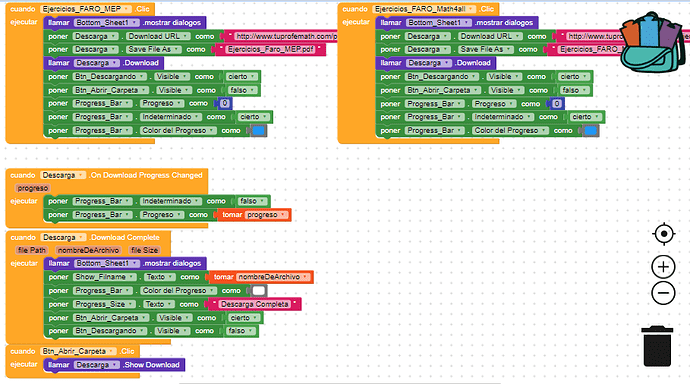Zoom in with the plus icon

(663, 267)
